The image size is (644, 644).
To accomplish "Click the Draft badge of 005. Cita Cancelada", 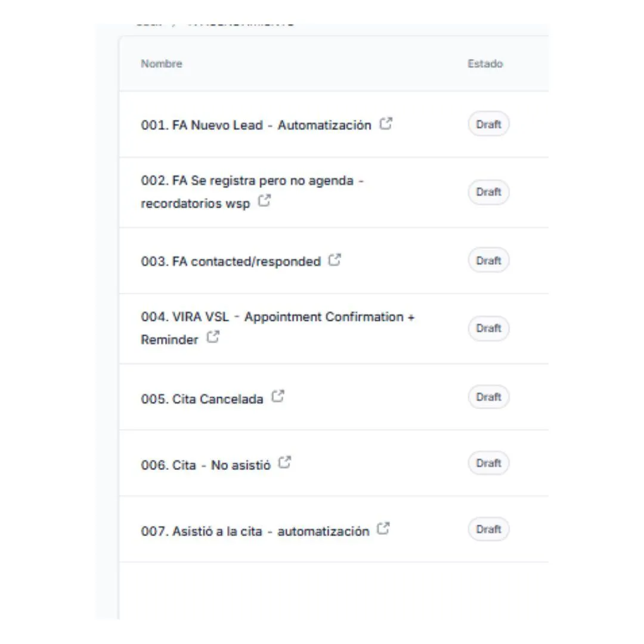I will pos(488,397).
